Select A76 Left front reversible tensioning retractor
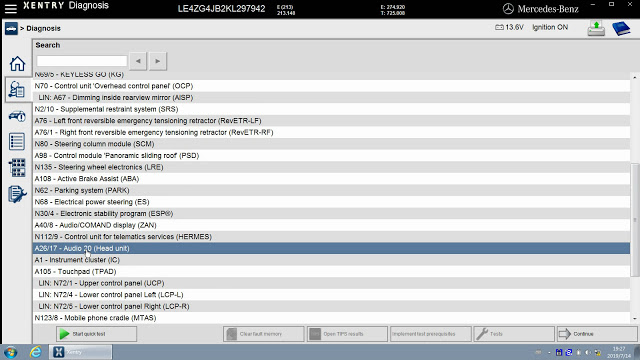Screen dimensions: 640x360 (331, 121)
